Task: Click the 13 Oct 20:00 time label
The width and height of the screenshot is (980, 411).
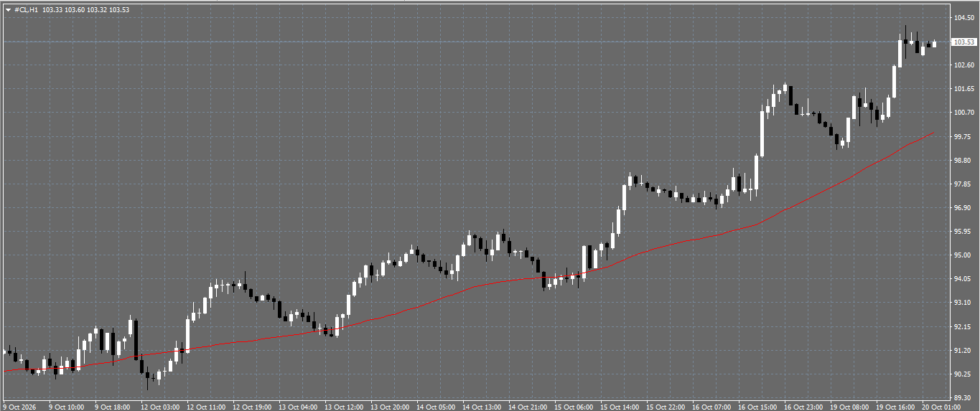Action: (391, 407)
